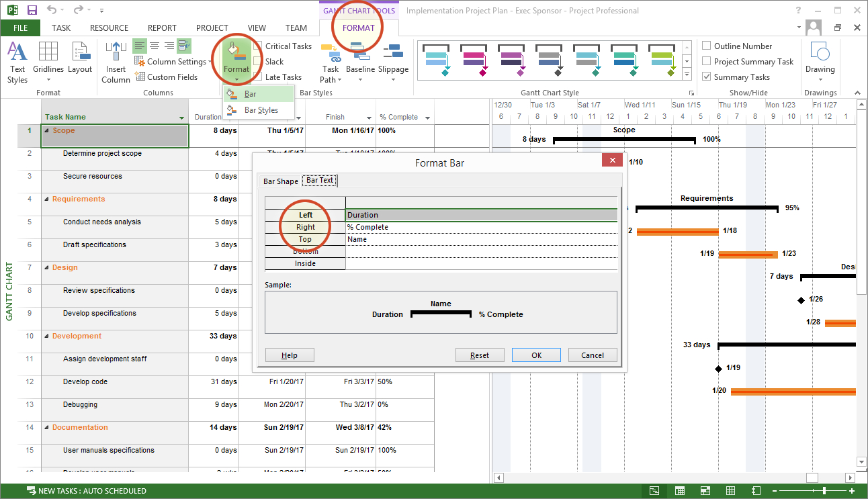Select Bar Styles from Format menu

(261, 110)
